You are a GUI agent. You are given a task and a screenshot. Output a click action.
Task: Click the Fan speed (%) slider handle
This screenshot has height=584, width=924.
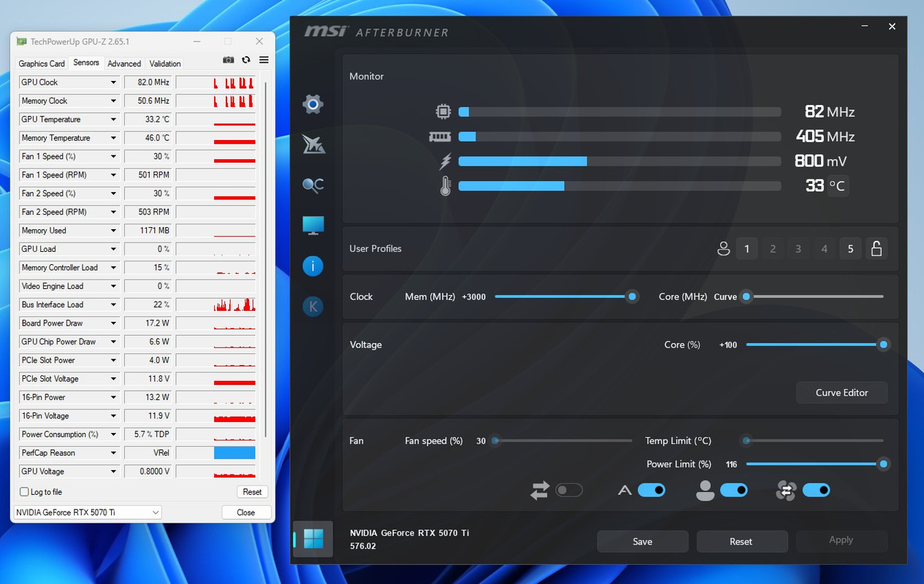tap(495, 441)
